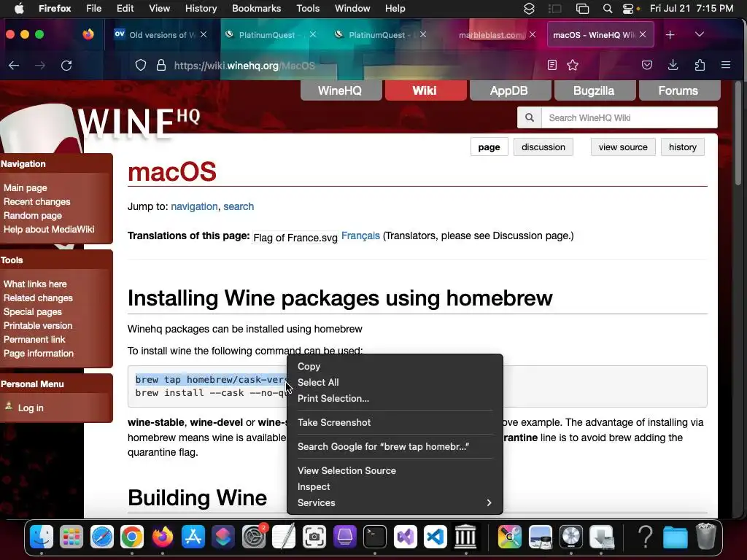Open the Bugzilla top navigation tab
This screenshot has width=747, height=560.
[594, 90]
